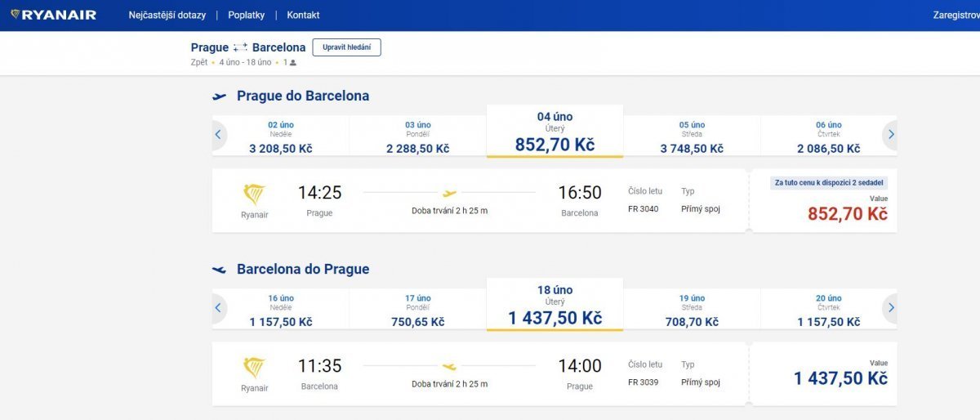Show earlier return dates with left arrow

pos(218,307)
